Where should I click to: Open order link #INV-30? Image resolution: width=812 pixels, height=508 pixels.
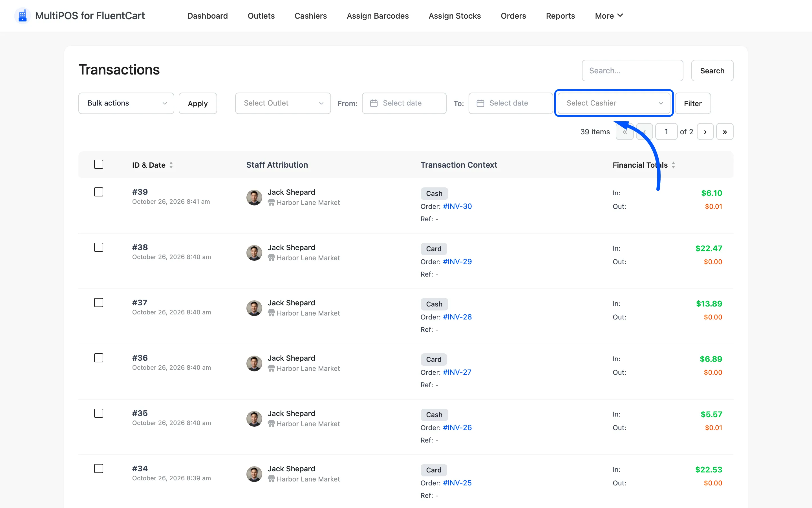coord(457,206)
